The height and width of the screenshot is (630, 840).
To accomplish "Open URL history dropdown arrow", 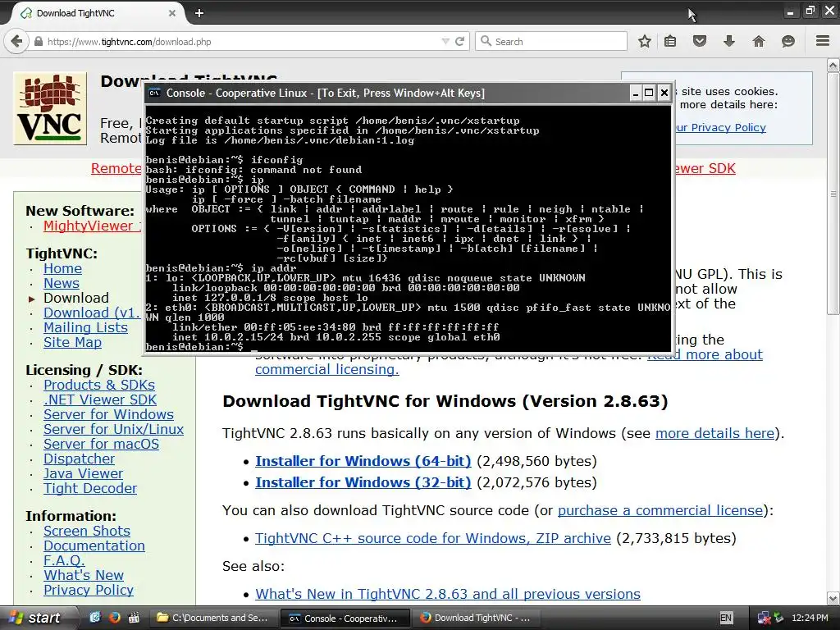I will tap(445, 41).
